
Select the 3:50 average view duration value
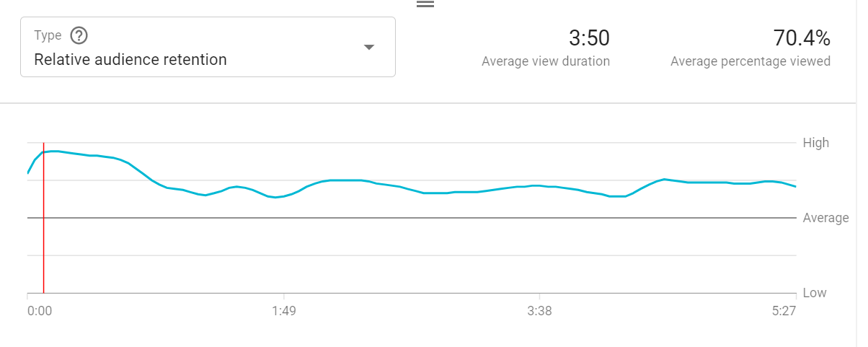589,38
